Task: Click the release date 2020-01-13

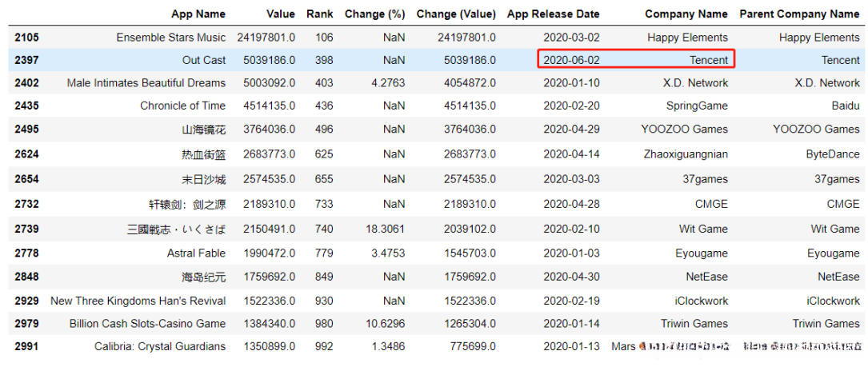Action: tap(571, 346)
